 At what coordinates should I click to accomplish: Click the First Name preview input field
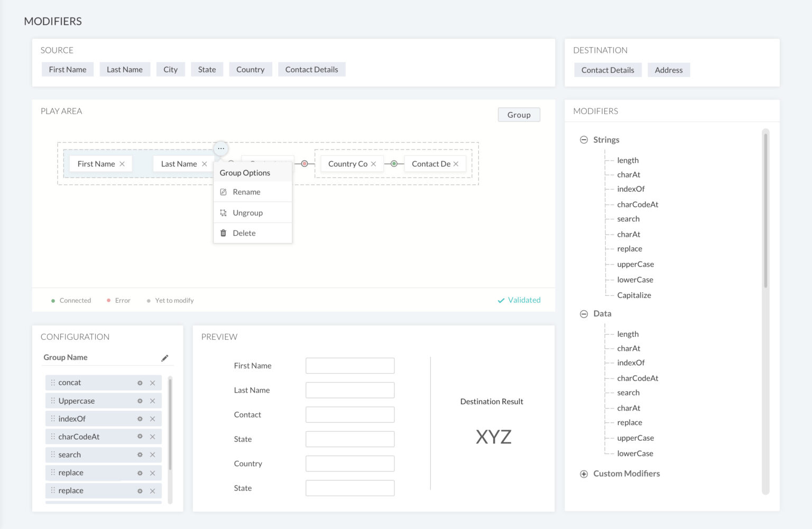pyautogui.click(x=350, y=366)
